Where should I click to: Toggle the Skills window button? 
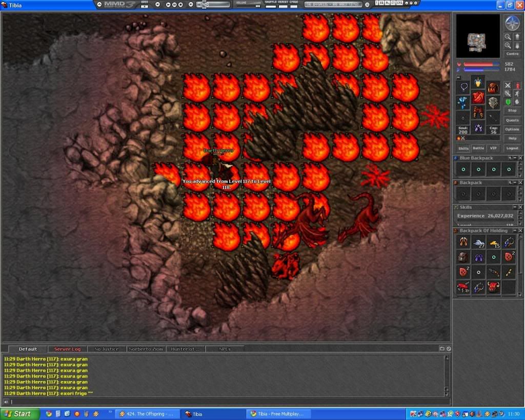click(463, 148)
